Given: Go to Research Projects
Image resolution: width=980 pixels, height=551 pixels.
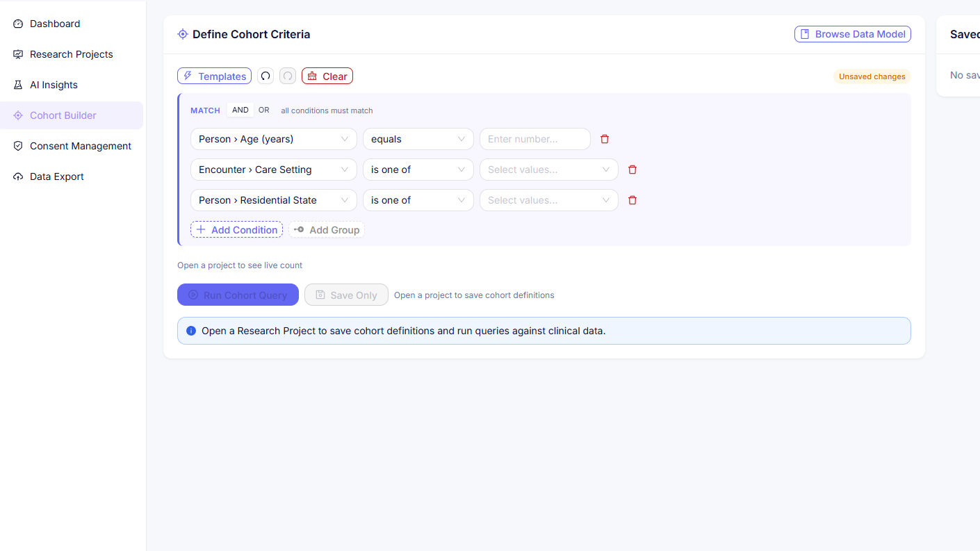Looking at the screenshot, I should 71,54.
